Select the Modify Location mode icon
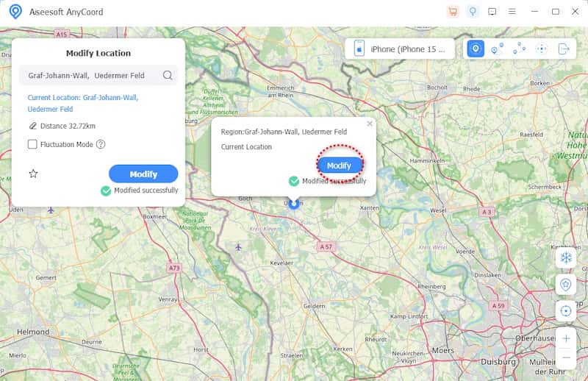The image size is (588, 381). coord(476,49)
